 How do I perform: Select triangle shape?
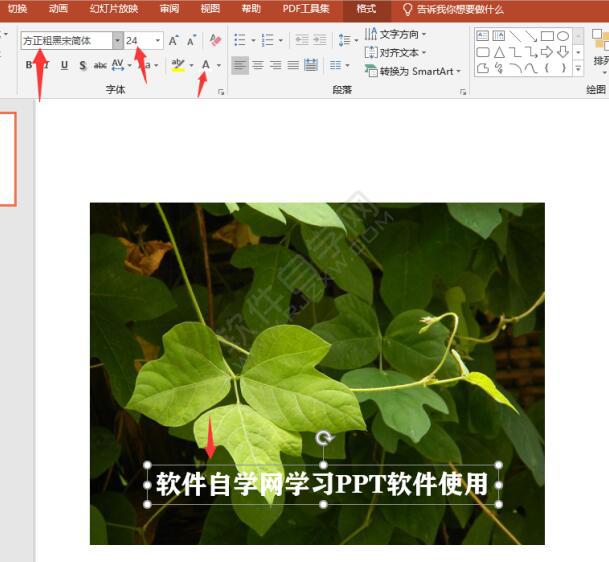[x=499, y=52]
